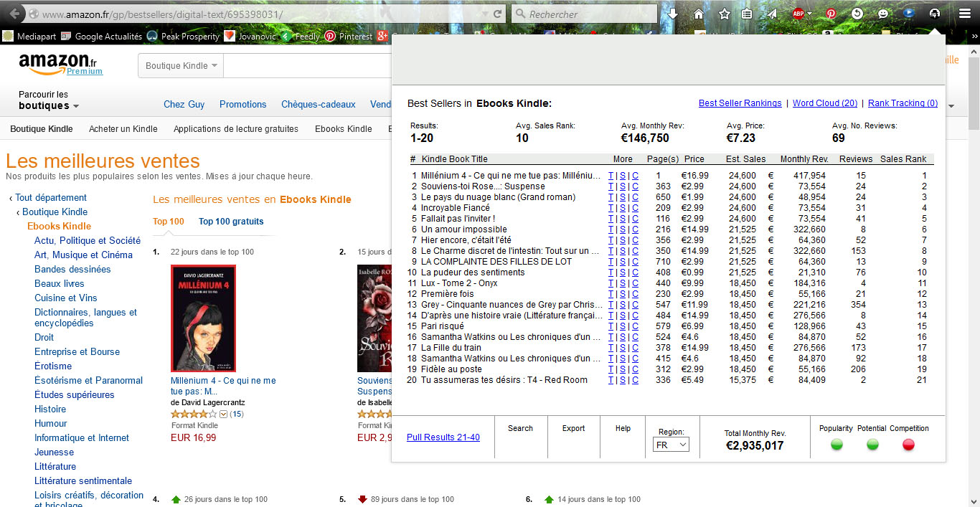Open the Best Seller Rankings link
This screenshot has height=507, width=980.
(740, 103)
